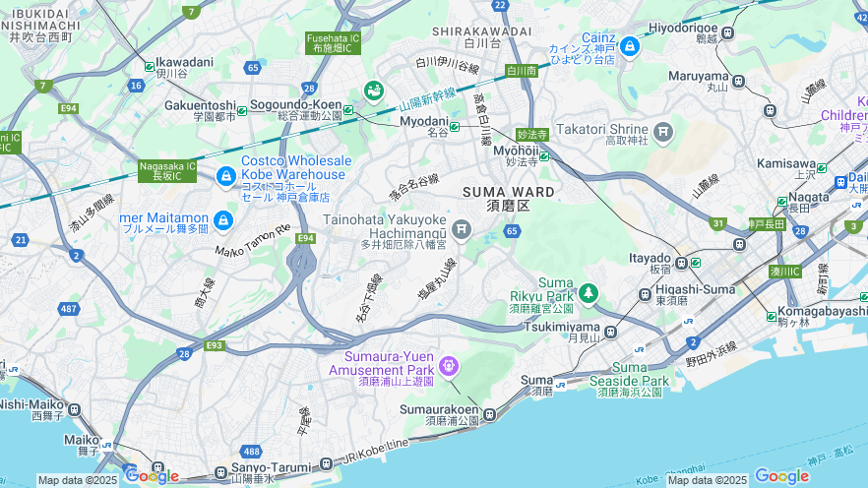Click the green aquarium-style marker near Sogoundo-Koen
Image resolution: width=868 pixels, height=488 pixels.
tap(374, 91)
